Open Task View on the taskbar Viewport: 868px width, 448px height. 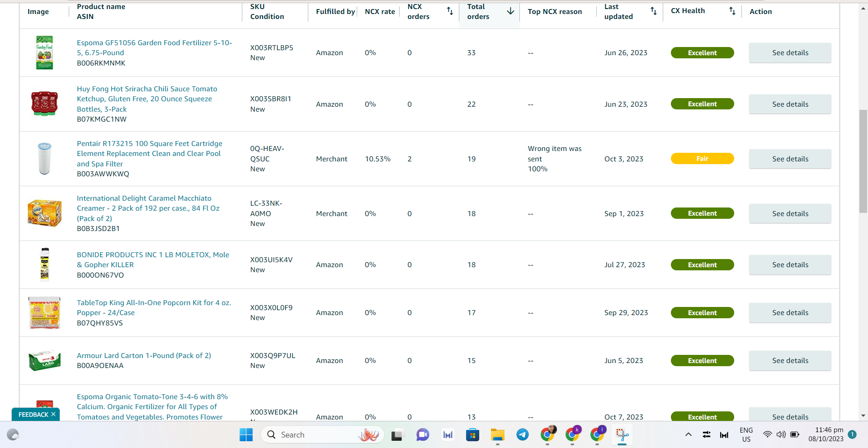click(x=397, y=435)
